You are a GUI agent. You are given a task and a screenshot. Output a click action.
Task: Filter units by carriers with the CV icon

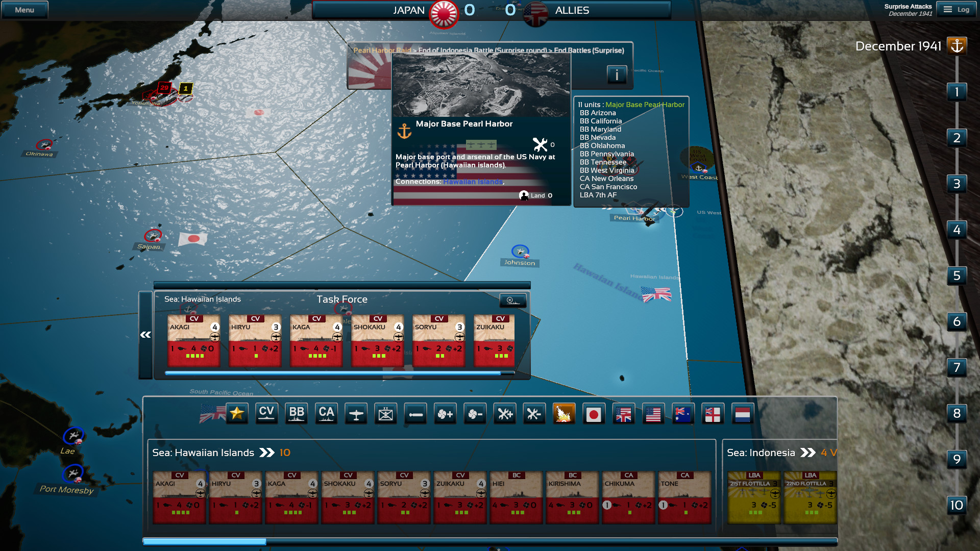pyautogui.click(x=266, y=413)
